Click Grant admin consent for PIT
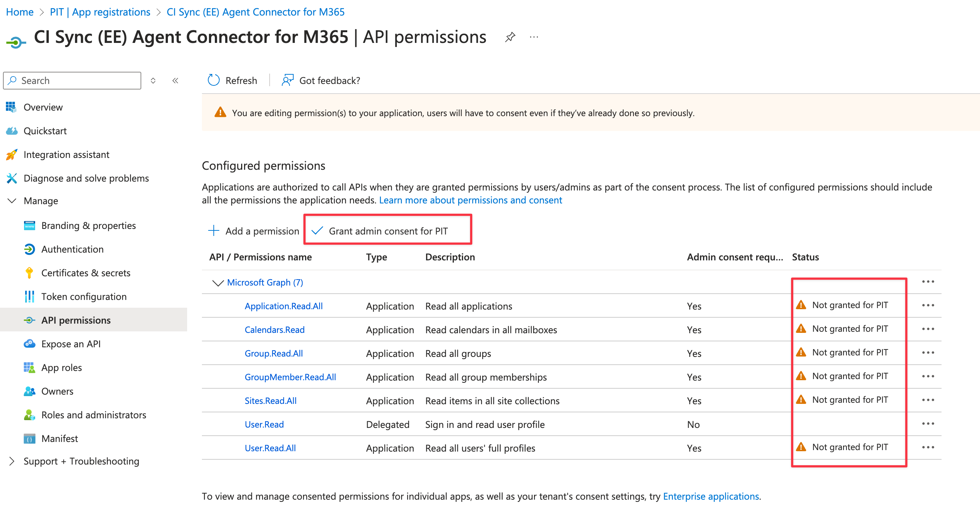Image resolution: width=980 pixels, height=520 pixels. (388, 231)
